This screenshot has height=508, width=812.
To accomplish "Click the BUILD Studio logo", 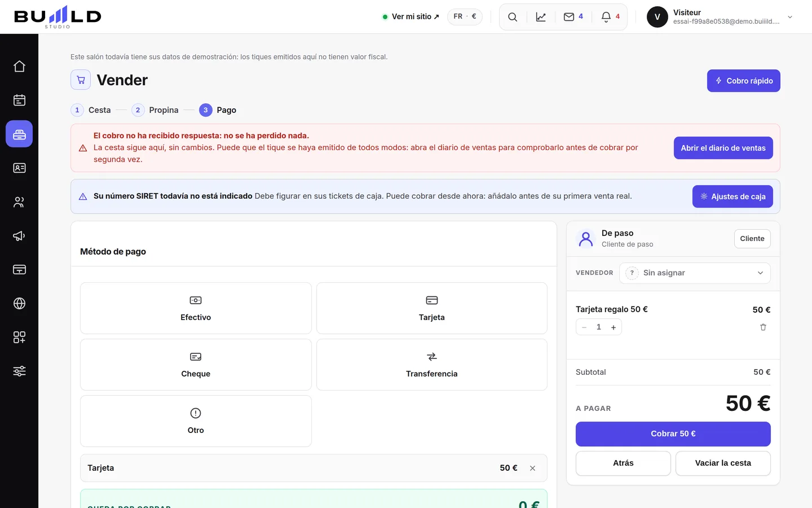I will coord(58,17).
